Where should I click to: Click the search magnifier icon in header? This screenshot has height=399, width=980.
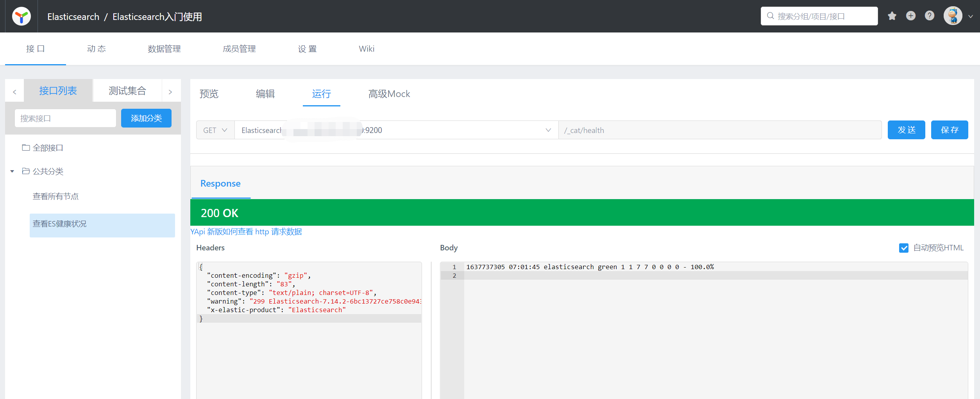pos(771,16)
